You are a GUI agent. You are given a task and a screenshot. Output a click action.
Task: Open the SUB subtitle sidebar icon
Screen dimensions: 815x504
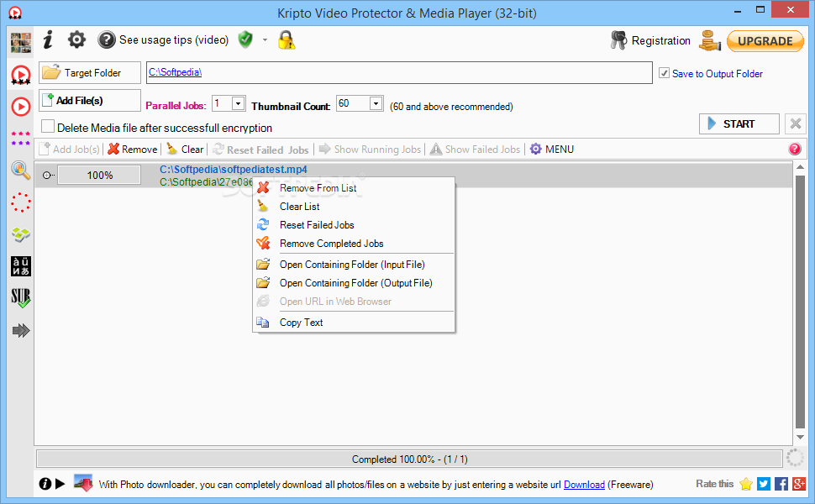click(x=21, y=298)
